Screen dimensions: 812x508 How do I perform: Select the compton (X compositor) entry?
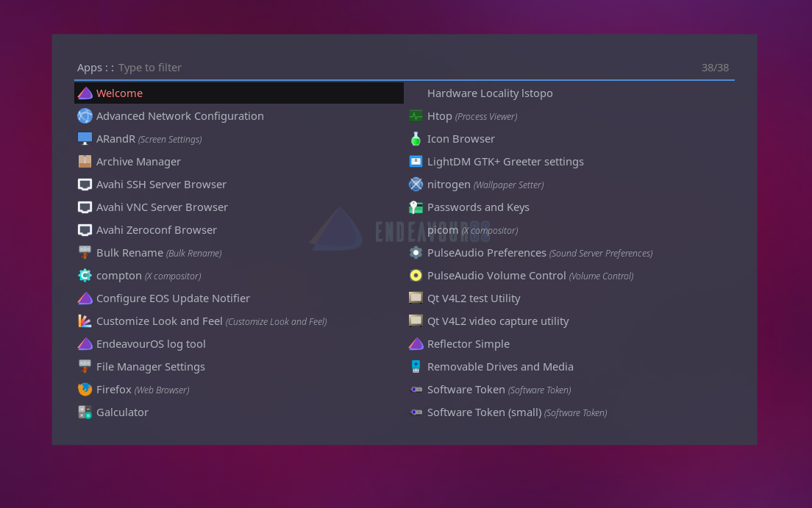pyautogui.click(x=239, y=276)
